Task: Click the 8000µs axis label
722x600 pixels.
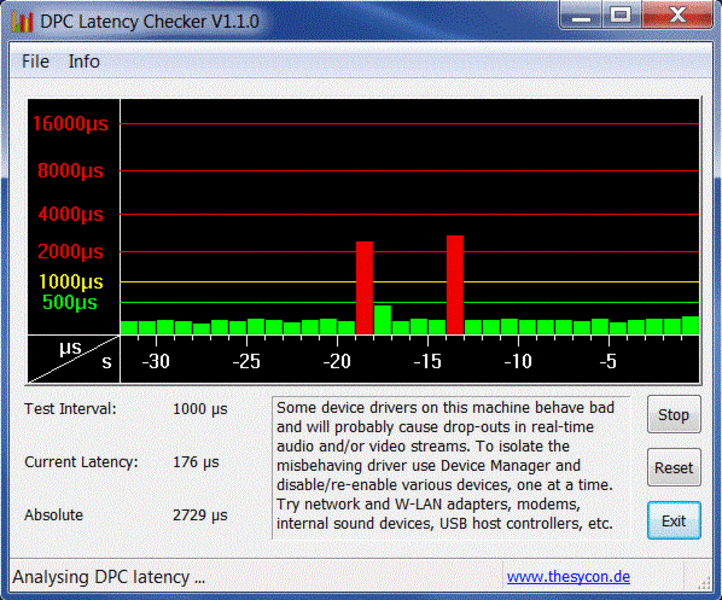Action: click(x=70, y=171)
